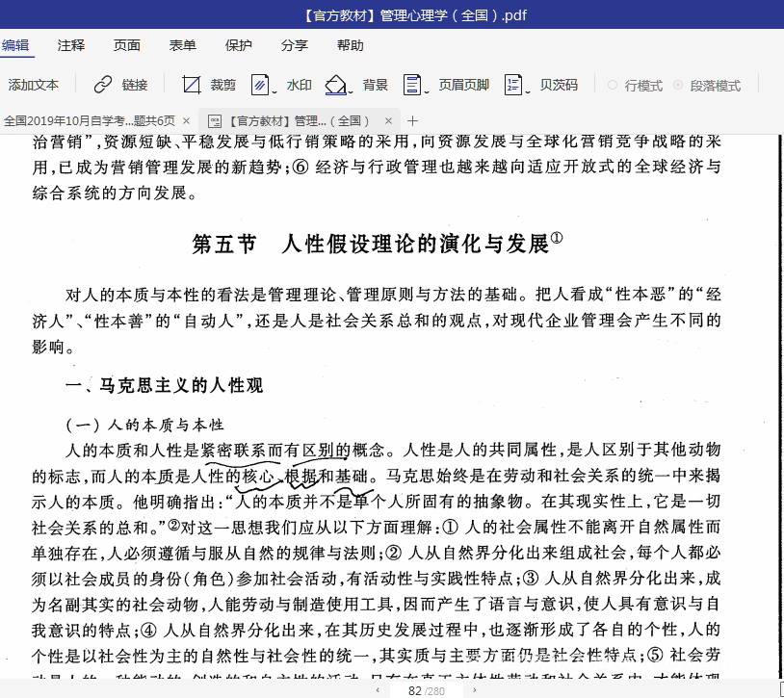Click the 贝茨码 label
Screen dimensions: 784x698
click(x=559, y=85)
